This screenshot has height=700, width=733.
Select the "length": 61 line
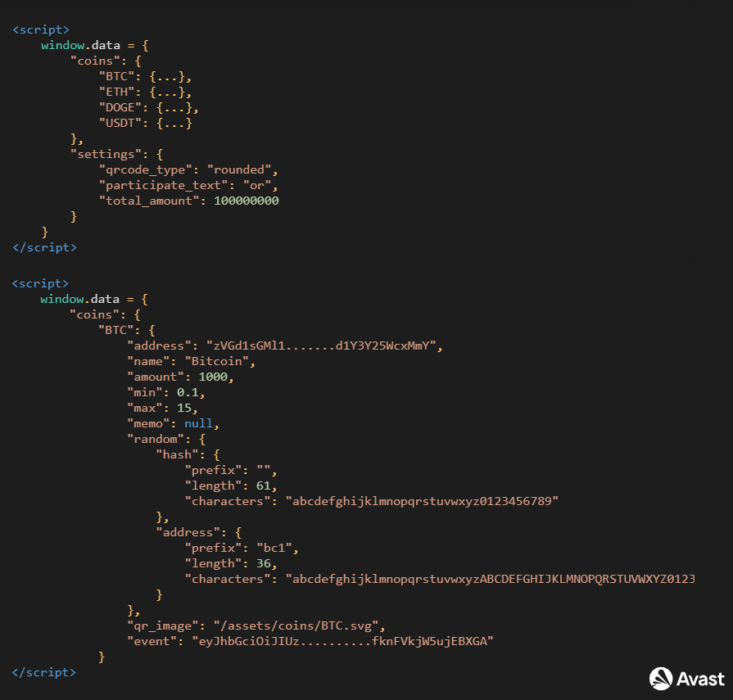pos(231,486)
